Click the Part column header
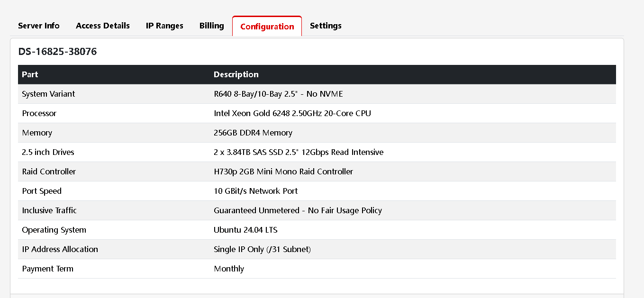The width and height of the screenshot is (644, 298). coord(30,74)
